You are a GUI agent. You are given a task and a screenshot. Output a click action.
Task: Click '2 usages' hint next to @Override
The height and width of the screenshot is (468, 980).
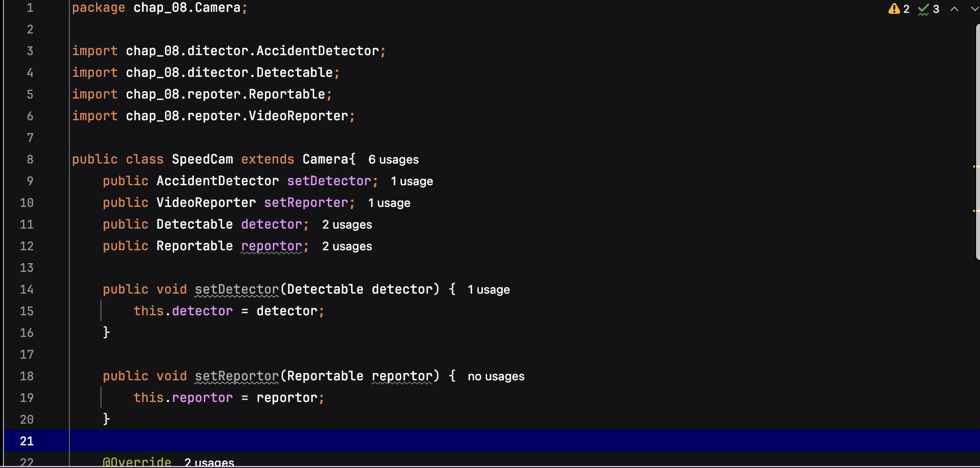point(209,462)
